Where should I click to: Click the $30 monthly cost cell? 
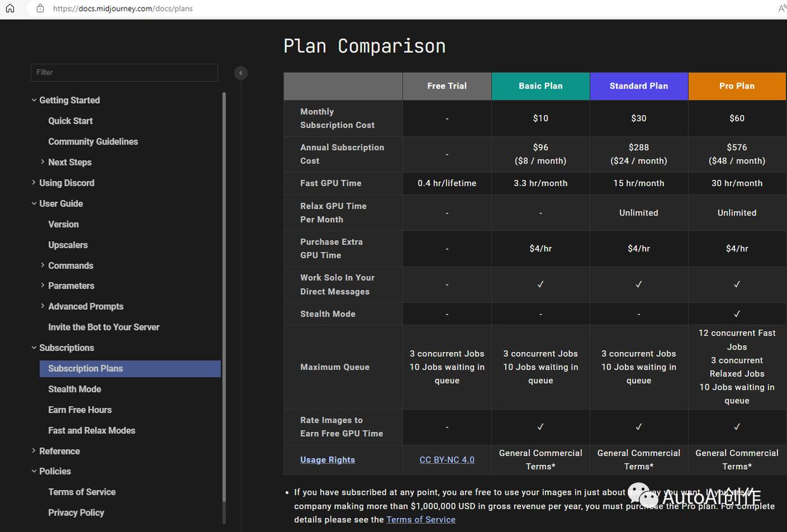[639, 118]
